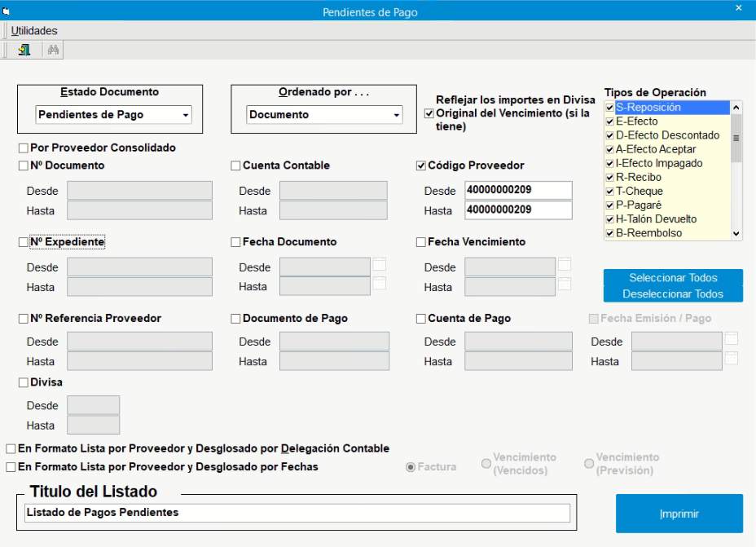Viewport: 756px width, 547px height.
Task: Toggle A-Efecto Aceptar operation type
Action: (x=610, y=149)
